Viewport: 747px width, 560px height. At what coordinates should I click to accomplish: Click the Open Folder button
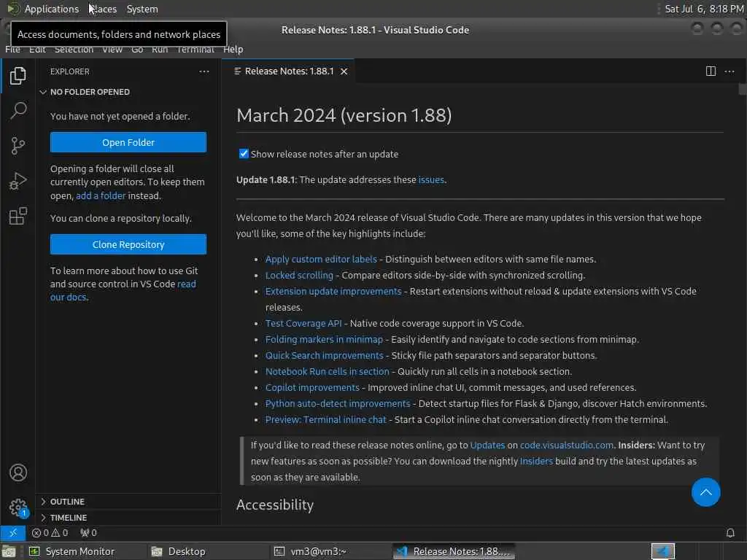[128, 142]
